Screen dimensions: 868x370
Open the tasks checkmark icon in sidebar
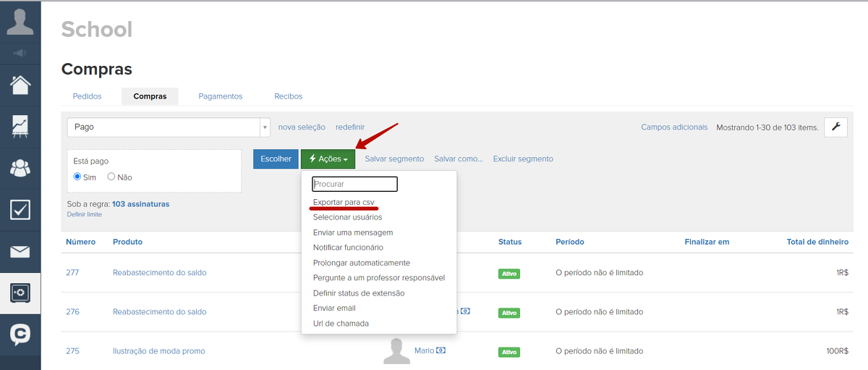point(20,210)
